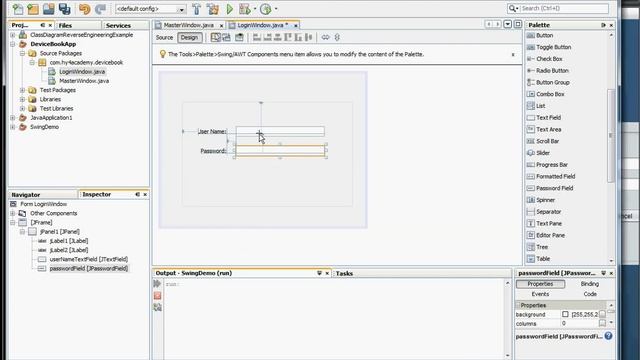Image resolution: width=640 pixels, height=360 pixels.
Task: Toggle the Binding view in the properties panel
Action: point(590,284)
